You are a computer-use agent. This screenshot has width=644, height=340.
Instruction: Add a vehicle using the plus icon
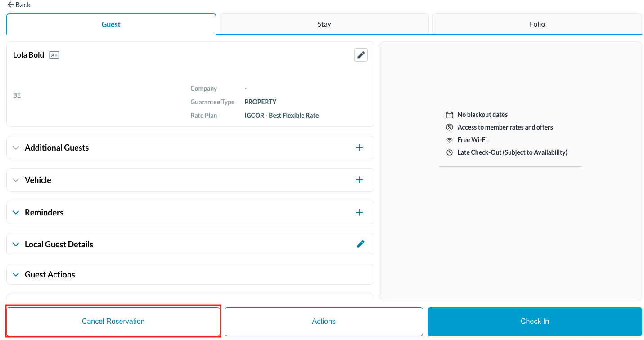(x=360, y=180)
